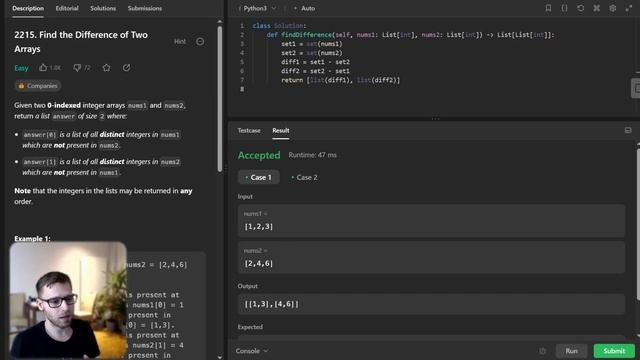Click code line 'return [list(diff1), list(diff2)]'

(x=340, y=80)
